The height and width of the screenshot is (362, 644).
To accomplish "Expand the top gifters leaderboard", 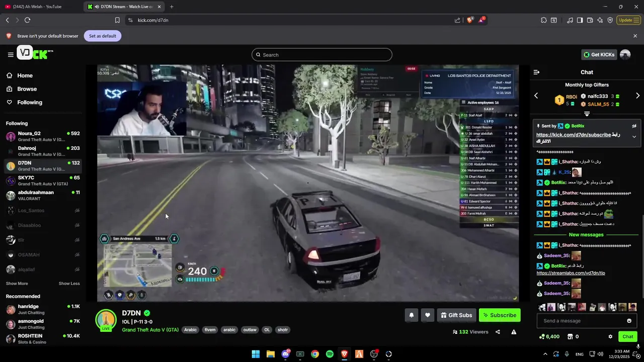I will click(x=587, y=114).
